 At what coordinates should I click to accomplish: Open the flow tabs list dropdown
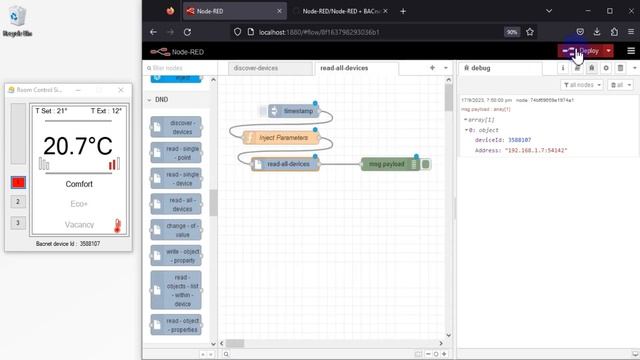coord(446,68)
